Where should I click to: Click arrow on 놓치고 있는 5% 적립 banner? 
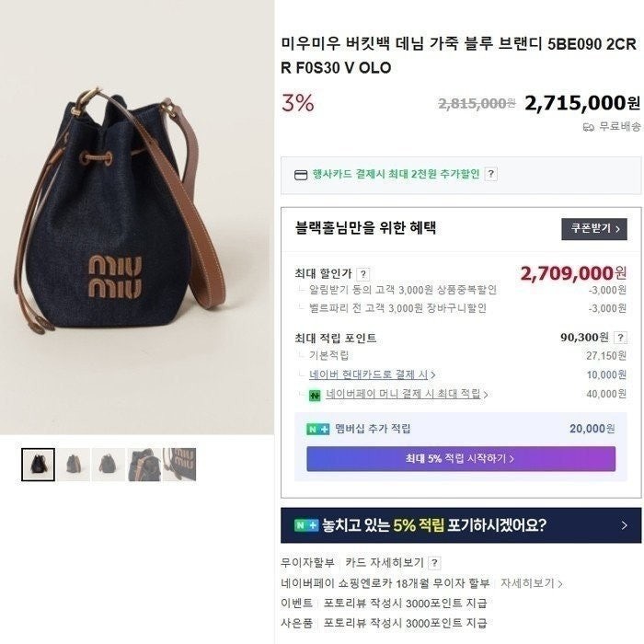click(x=624, y=525)
